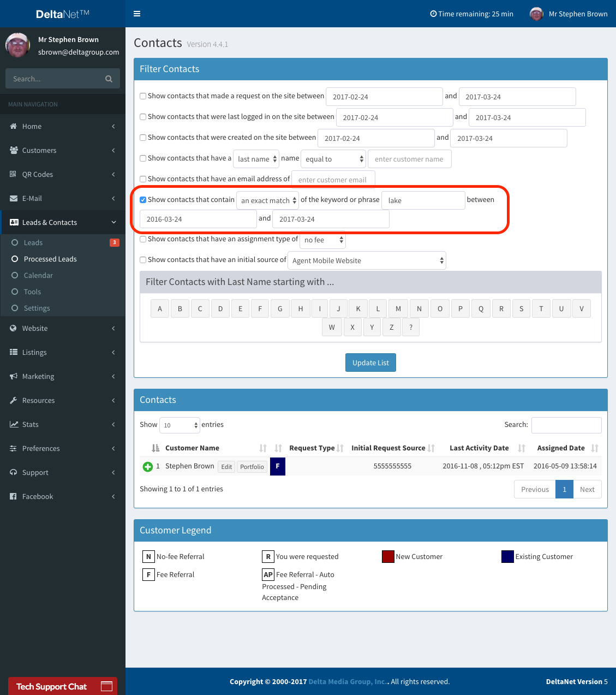Screen dimensions: 616x695
Task: Click the Marketing megaphone icon
Action: 14,376
